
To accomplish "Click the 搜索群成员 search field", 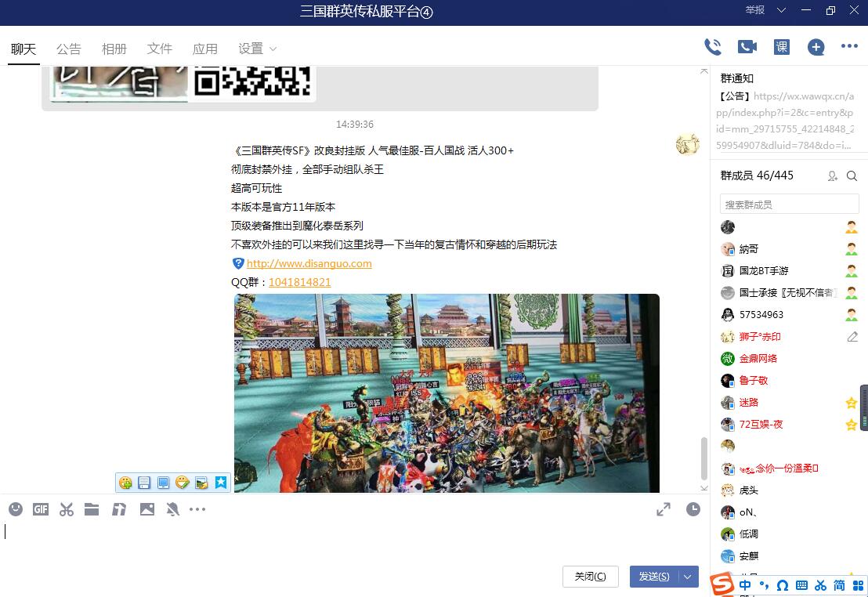I will (x=790, y=204).
